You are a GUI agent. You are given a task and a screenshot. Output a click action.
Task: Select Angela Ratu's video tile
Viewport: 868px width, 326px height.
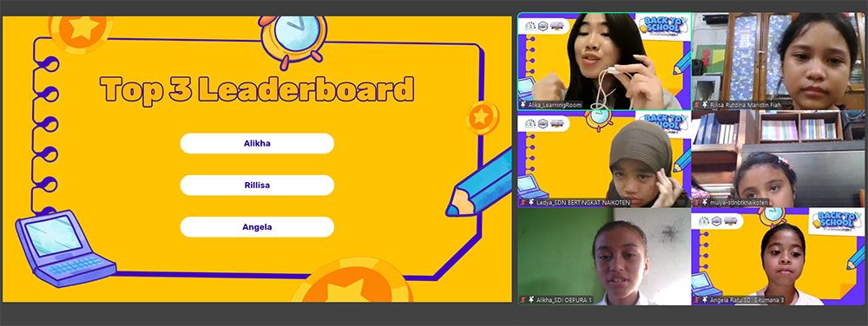(779, 257)
